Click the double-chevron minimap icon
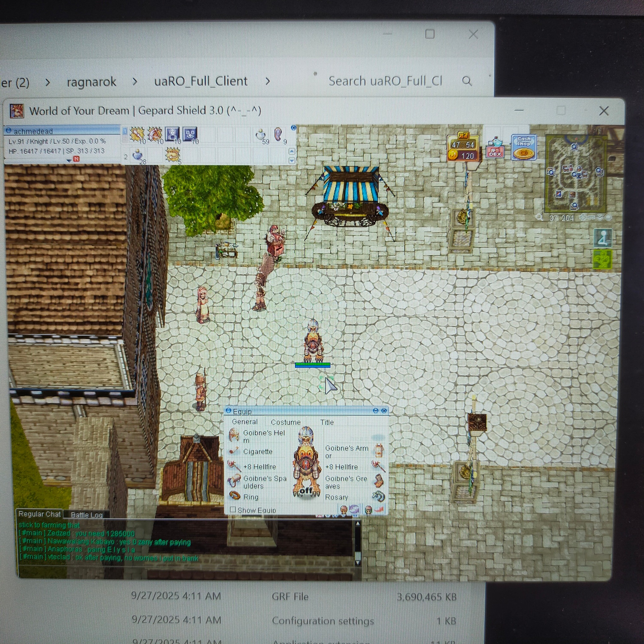 (x=600, y=218)
